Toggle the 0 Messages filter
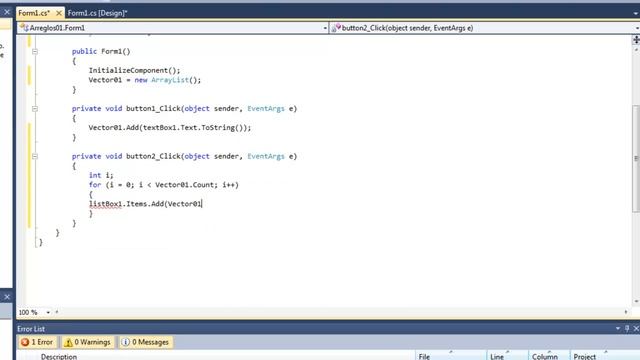 (146, 342)
